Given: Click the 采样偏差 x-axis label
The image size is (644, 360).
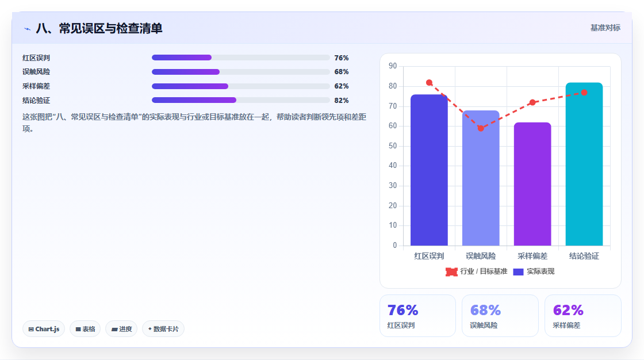Looking at the screenshot, I should 532,256.
